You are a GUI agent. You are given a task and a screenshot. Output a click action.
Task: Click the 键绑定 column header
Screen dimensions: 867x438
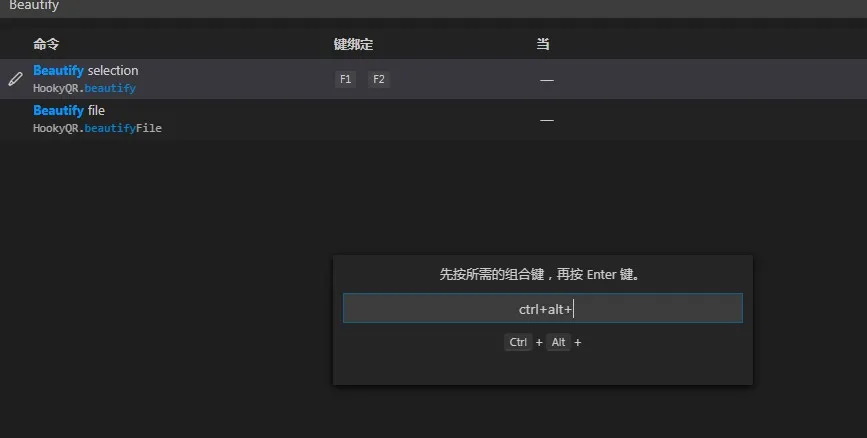tap(353, 44)
